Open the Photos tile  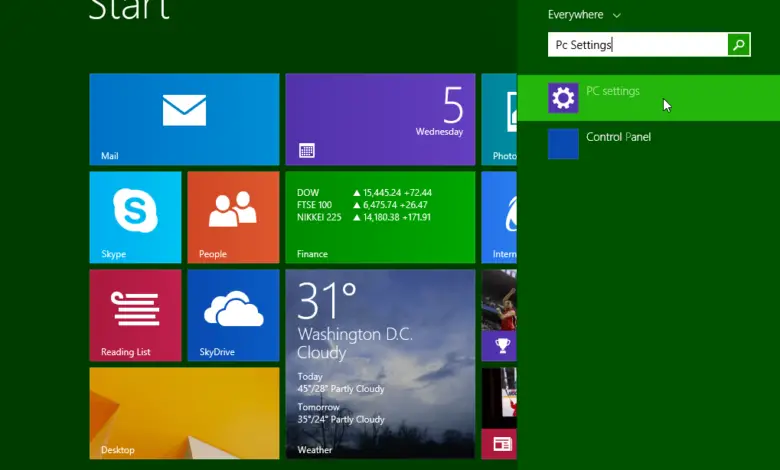point(499,119)
